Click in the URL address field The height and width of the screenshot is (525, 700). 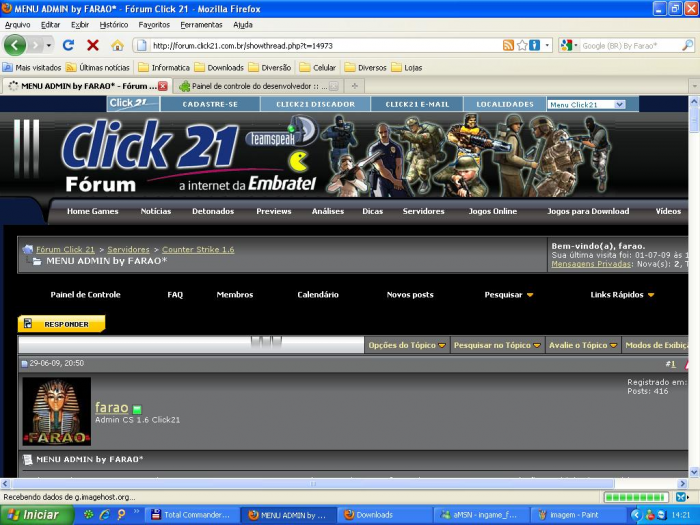point(326,46)
